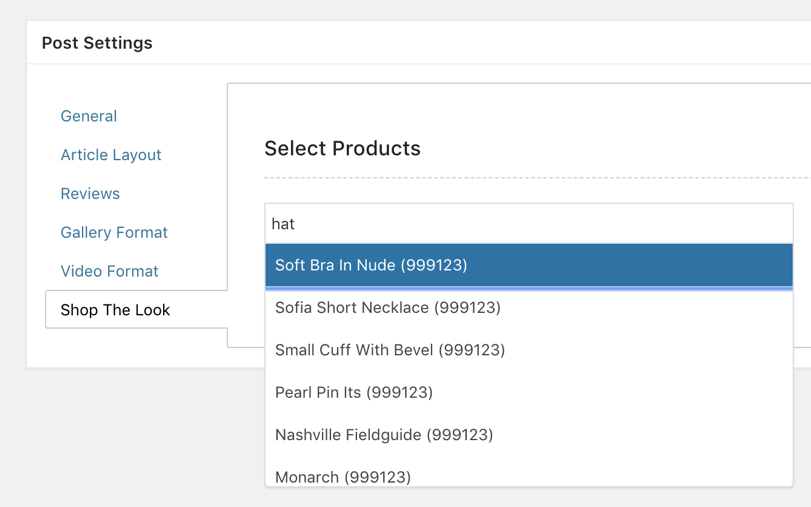Click the Select Products heading
This screenshot has height=507, width=811.
[342, 148]
